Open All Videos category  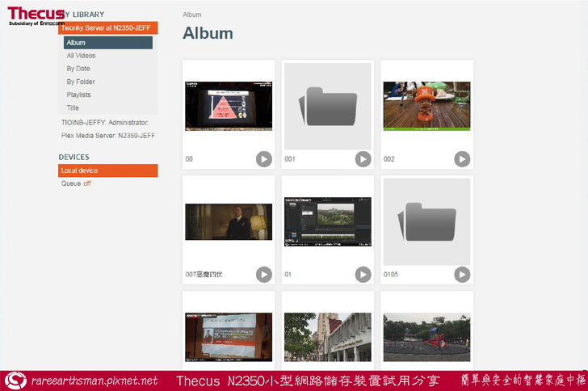[81, 56]
